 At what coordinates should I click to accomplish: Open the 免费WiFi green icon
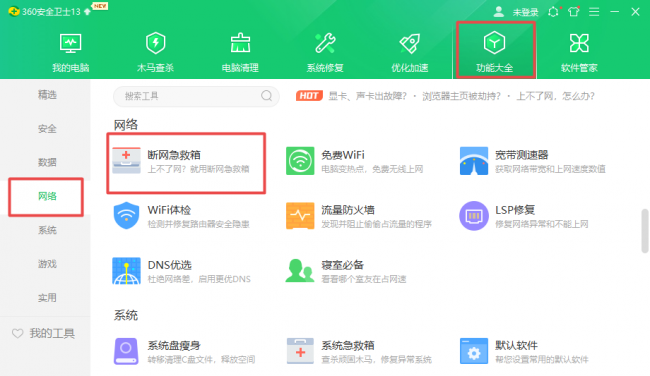300,161
